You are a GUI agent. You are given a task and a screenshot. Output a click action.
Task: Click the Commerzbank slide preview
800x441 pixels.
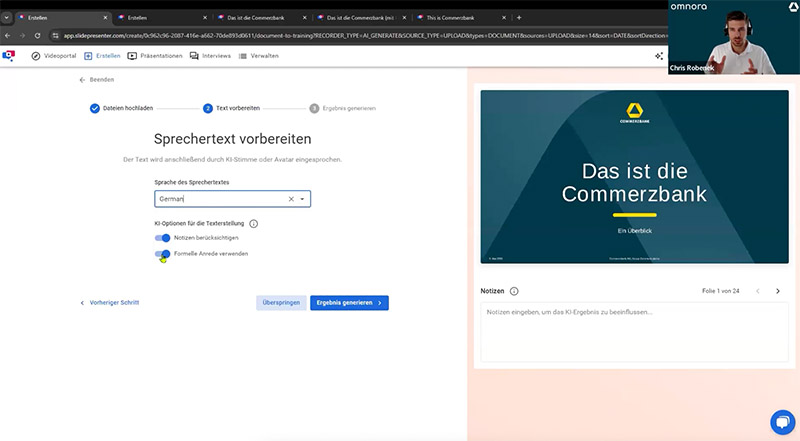634,177
